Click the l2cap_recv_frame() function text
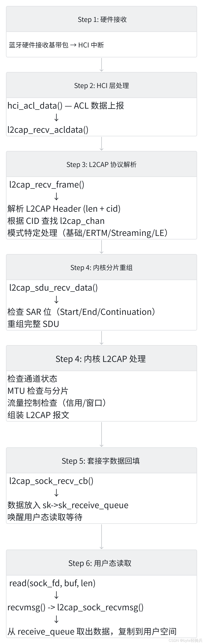Viewport: 203px width, 644px height. (47, 184)
